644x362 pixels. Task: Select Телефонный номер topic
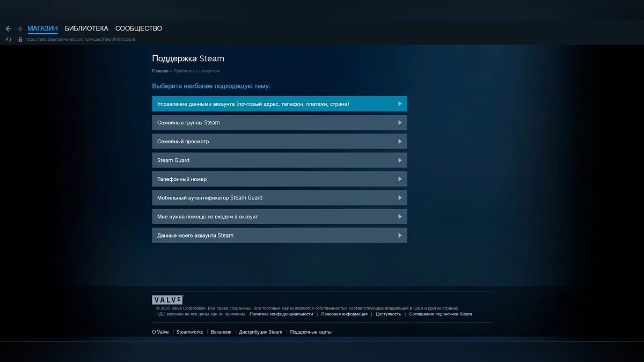(x=280, y=179)
